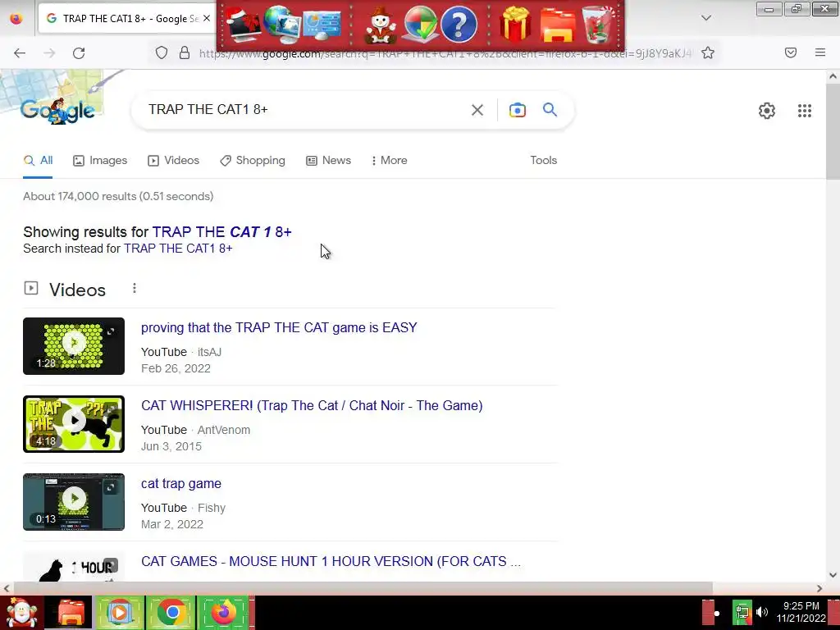840x630 pixels.
Task: Close the TRAP THE CAT1 8+ tab
Action: pos(206,18)
